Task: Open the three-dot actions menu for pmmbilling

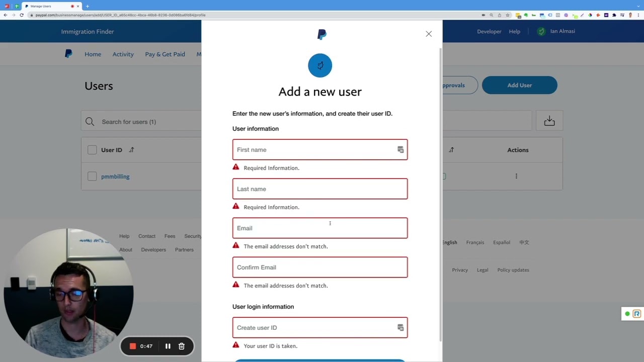Action: point(516,176)
